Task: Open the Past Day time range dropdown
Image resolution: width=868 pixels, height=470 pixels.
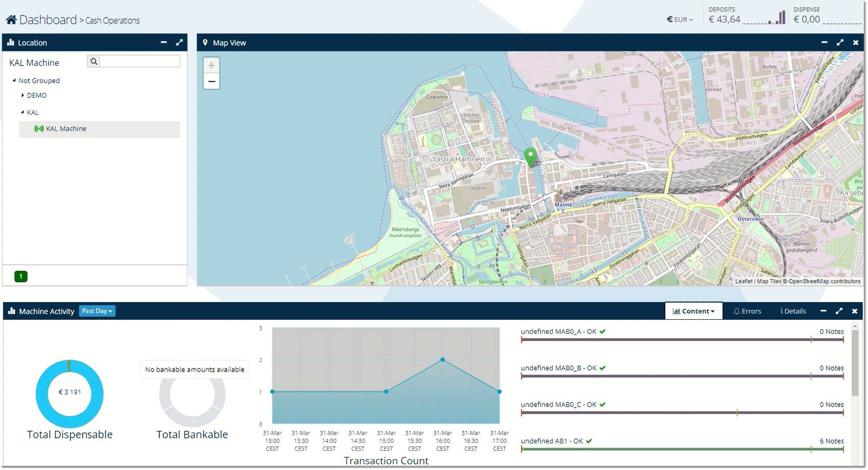Action: (x=97, y=311)
